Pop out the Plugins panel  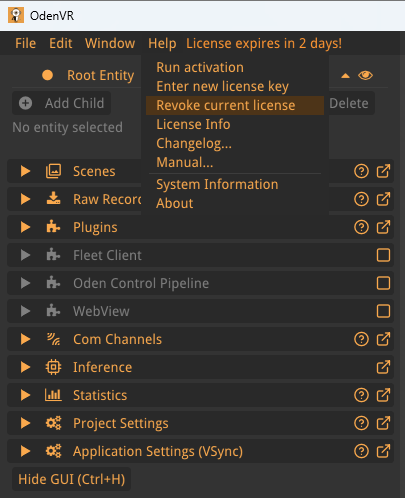click(383, 227)
